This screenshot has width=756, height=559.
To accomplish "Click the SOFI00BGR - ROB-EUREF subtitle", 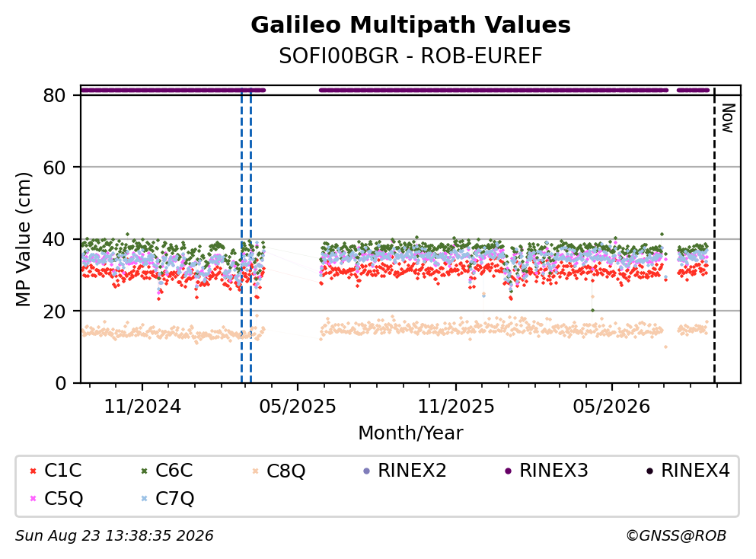I will [411, 56].
